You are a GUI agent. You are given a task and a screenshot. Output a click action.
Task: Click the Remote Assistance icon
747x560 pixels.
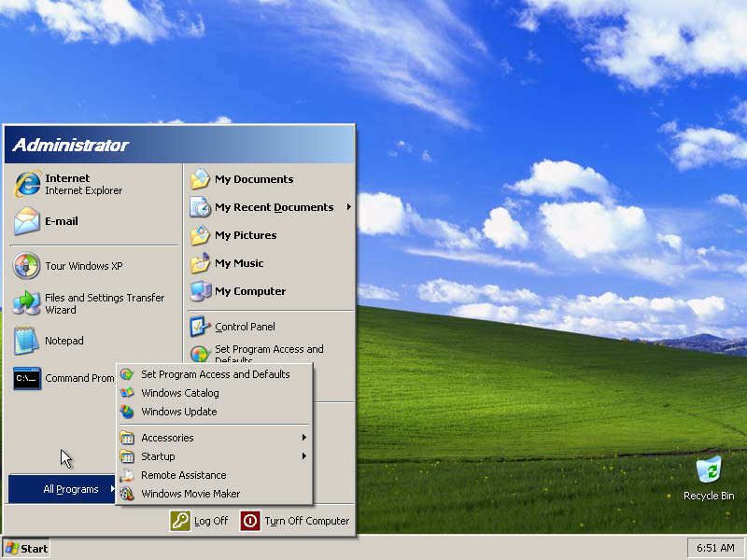pos(127,475)
